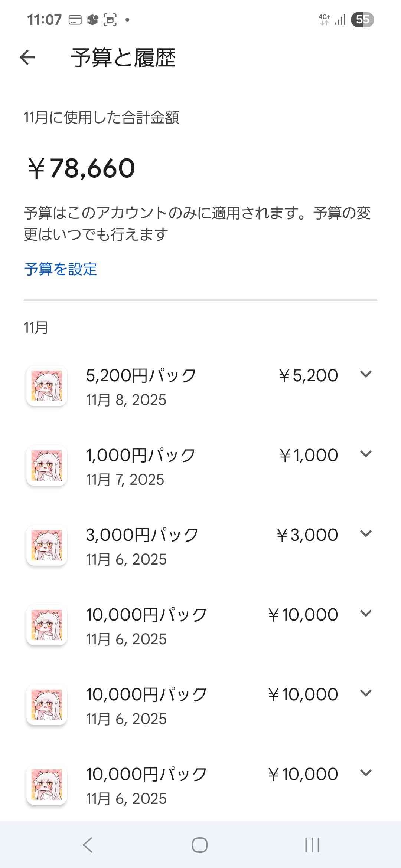Expand the ￥5,200 purchase chevron
This screenshot has width=401, height=868.
pyautogui.click(x=366, y=374)
